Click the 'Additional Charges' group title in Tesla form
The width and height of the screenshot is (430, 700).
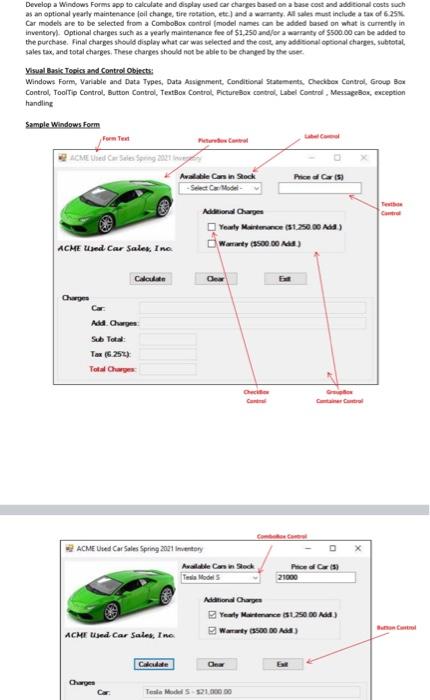(233, 600)
